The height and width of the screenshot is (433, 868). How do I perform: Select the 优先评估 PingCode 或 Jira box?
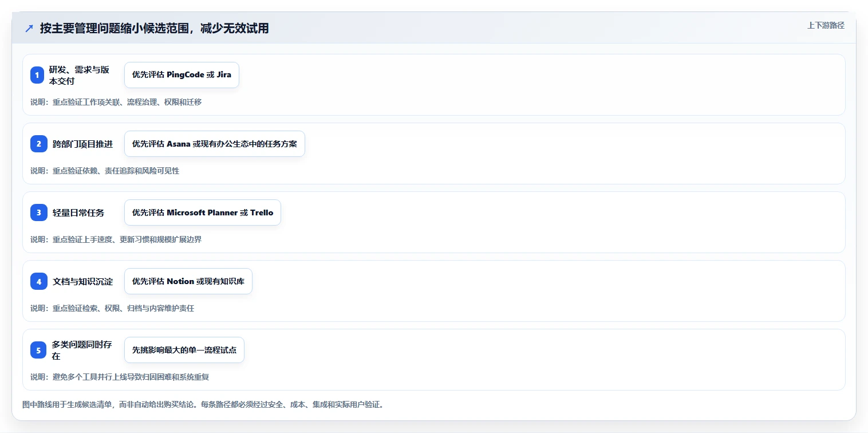182,75
